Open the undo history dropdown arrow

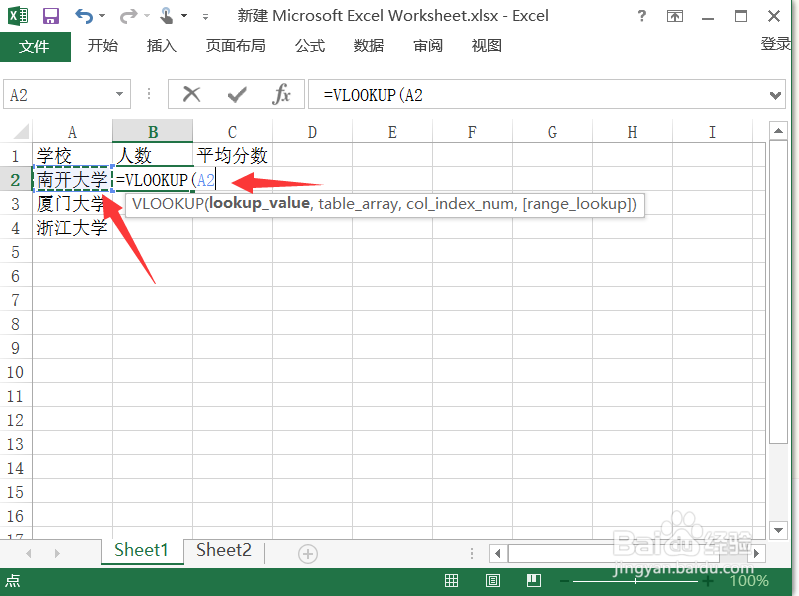[102, 16]
